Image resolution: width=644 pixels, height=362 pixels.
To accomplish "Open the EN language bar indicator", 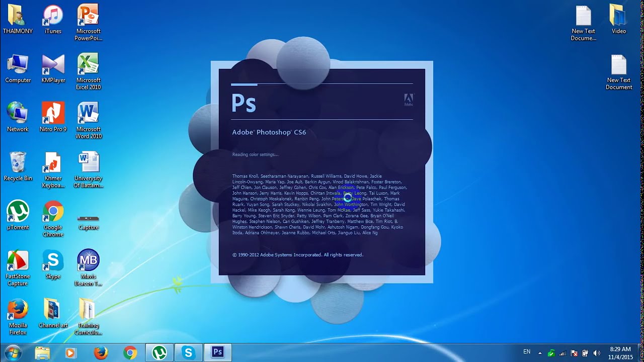I will tap(527, 352).
